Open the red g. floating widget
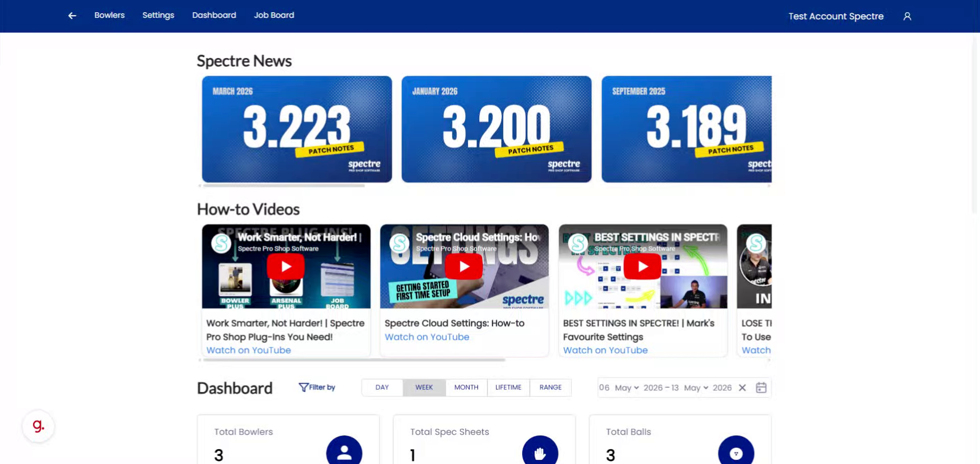Image resolution: width=980 pixels, height=464 pixels. tap(38, 426)
